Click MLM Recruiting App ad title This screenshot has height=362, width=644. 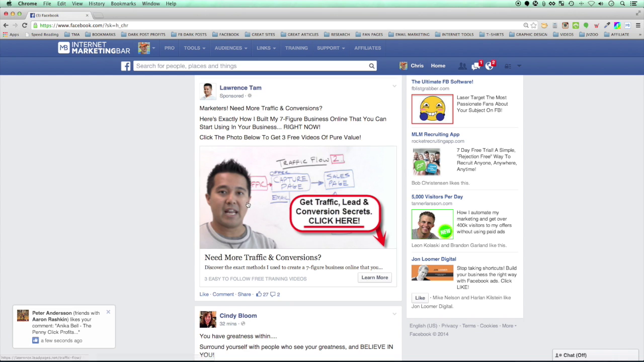pyautogui.click(x=435, y=134)
